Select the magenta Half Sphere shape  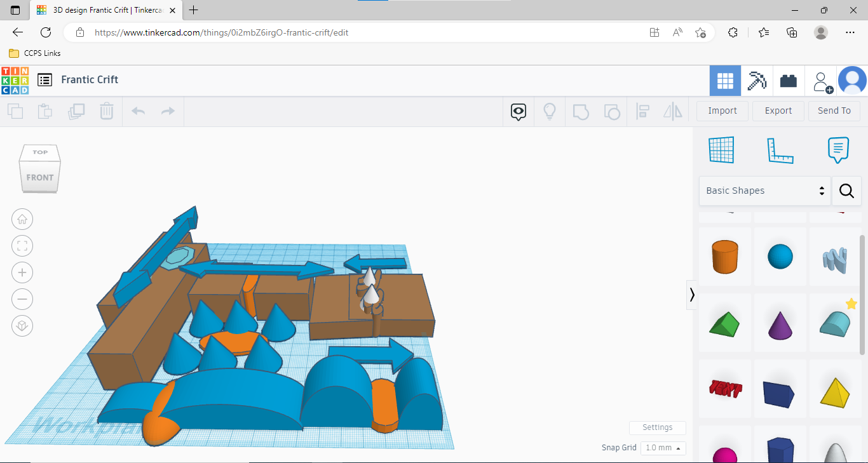pos(725,445)
